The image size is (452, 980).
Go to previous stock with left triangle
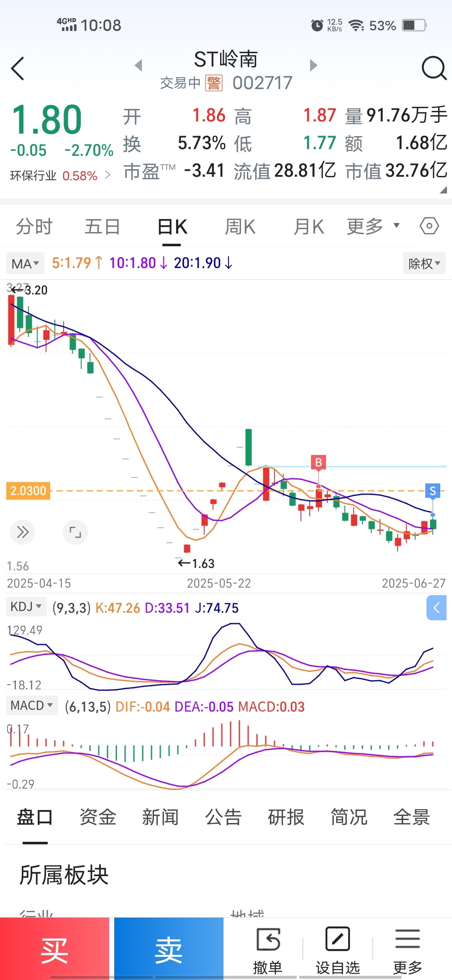point(139,65)
